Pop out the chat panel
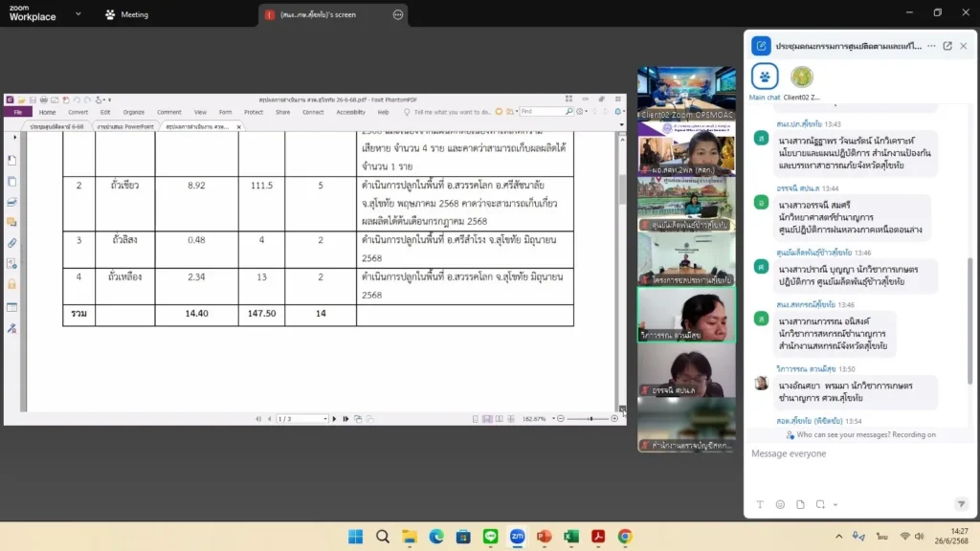980x551 pixels. [x=947, y=46]
